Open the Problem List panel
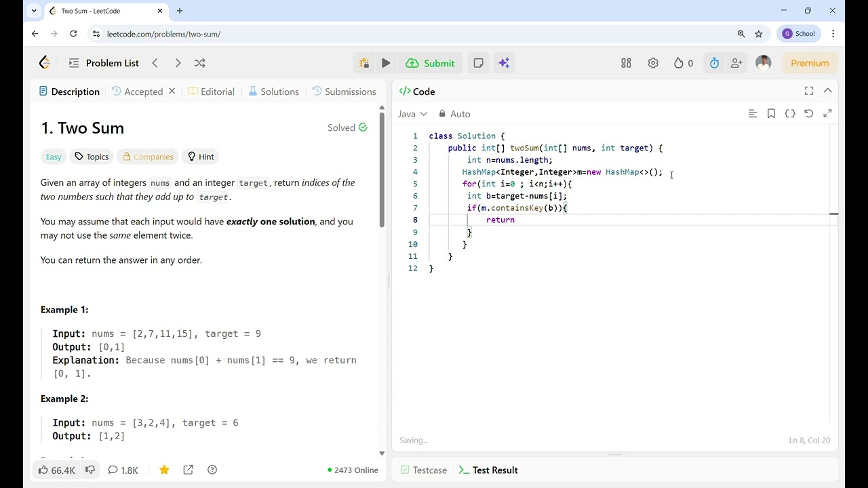Viewport: 868px width, 488px height. pyautogui.click(x=104, y=63)
